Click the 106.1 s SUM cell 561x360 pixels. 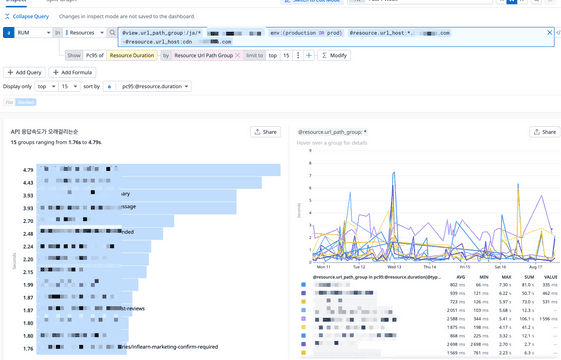point(527,319)
